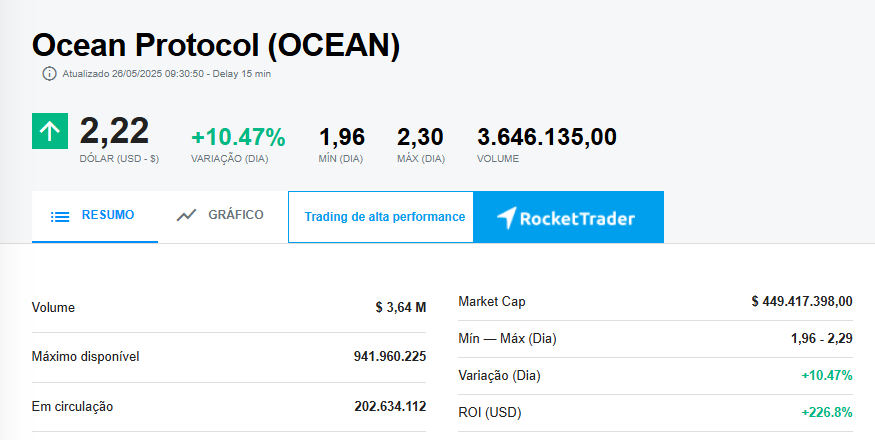Click the RocketTrader banner button
The height and width of the screenshot is (440, 875).
point(568,217)
